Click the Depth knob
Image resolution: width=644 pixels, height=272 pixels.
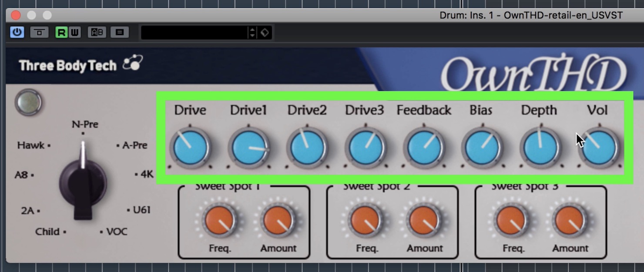pos(540,148)
